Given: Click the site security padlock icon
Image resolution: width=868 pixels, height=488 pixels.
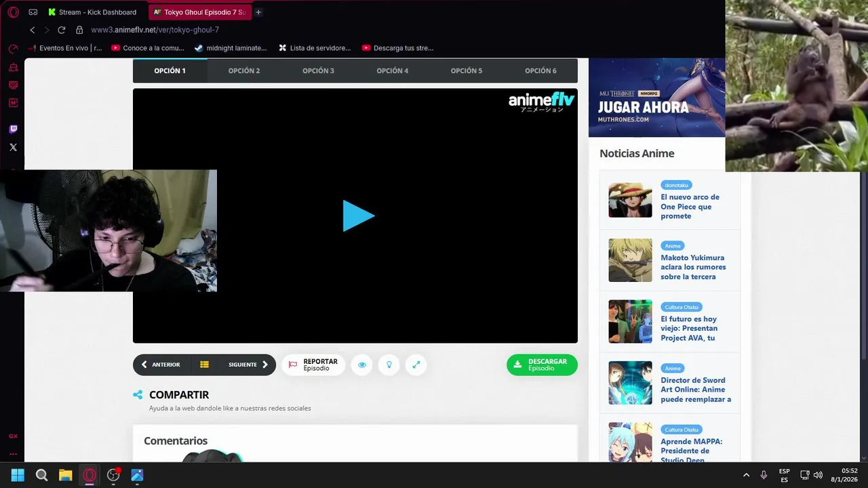Looking at the screenshot, I should point(79,30).
